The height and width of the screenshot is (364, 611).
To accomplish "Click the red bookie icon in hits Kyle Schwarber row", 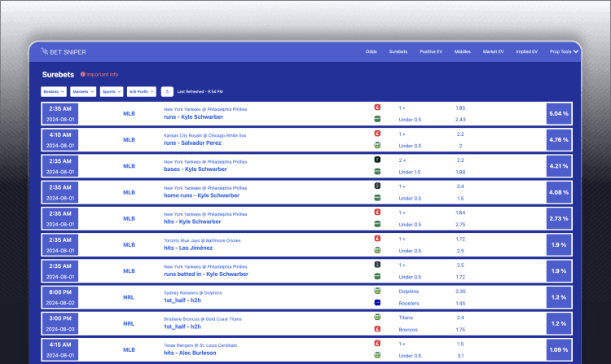I will click(x=377, y=212).
